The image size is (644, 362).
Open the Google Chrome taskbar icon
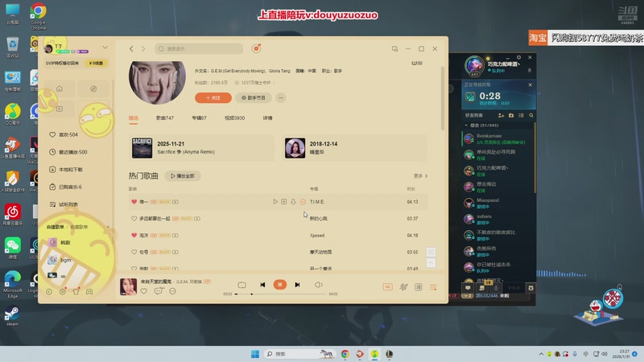coord(345,354)
